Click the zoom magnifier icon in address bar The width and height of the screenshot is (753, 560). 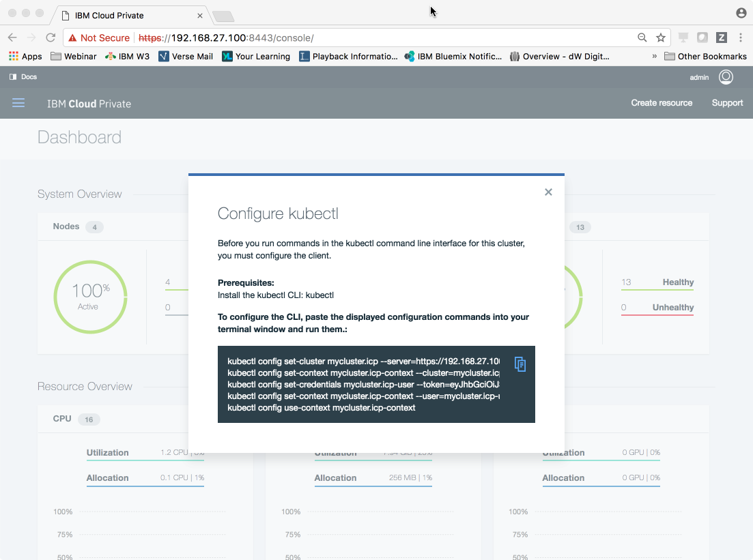pos(642,38)
